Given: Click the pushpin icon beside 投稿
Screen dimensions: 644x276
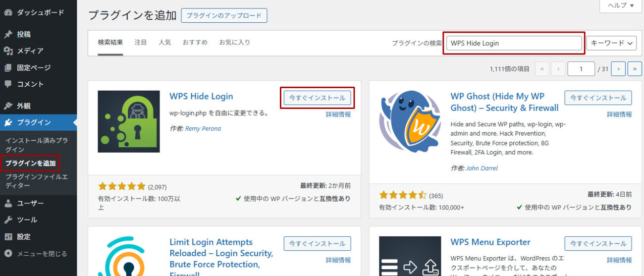Looking at the screenshot, I should [x=8, y=34].
